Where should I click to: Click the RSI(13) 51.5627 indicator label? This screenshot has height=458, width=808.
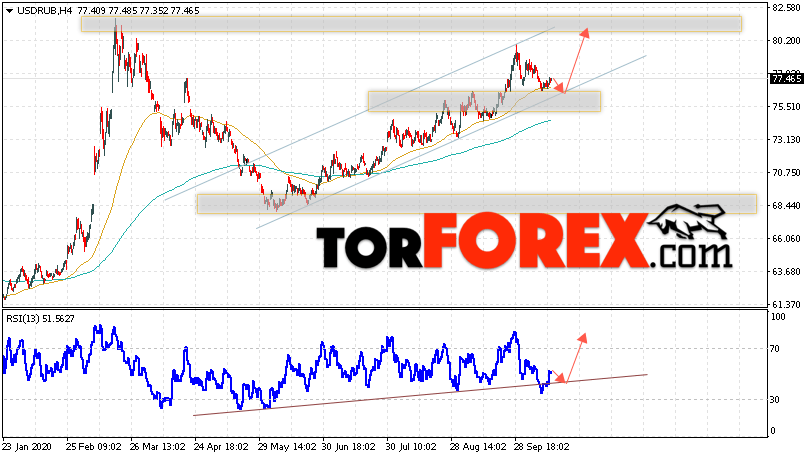40,319
